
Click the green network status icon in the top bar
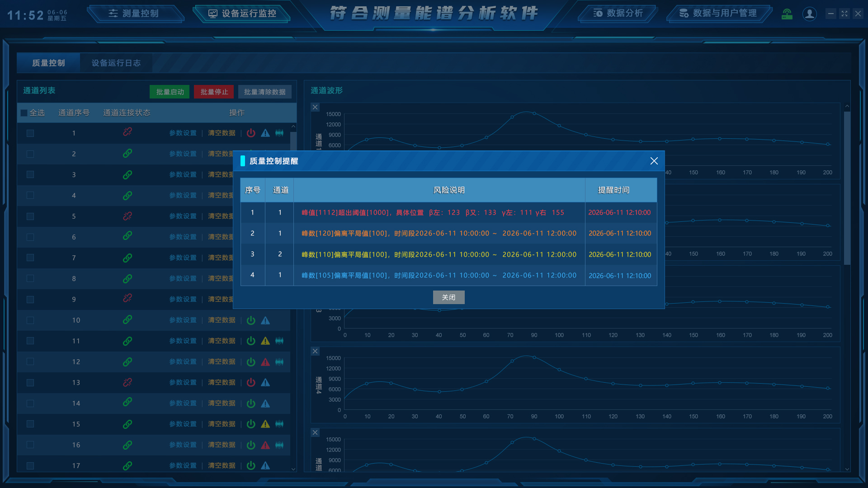[787, 14]
